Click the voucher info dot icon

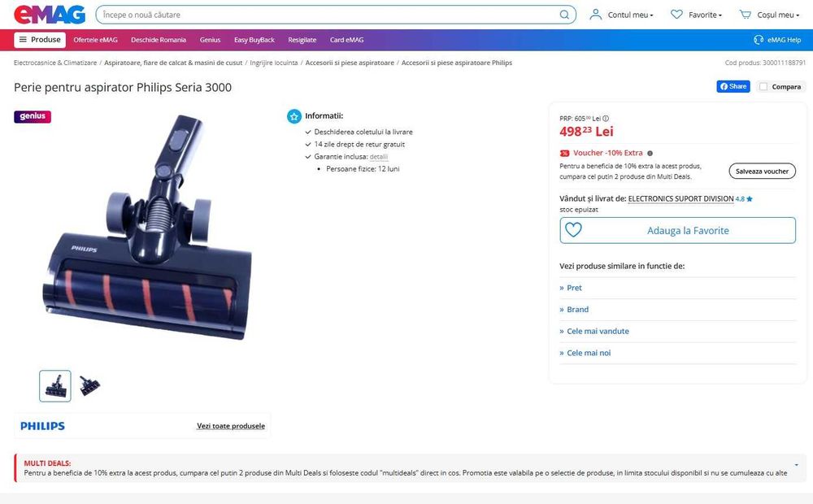[x=650, y=154]
